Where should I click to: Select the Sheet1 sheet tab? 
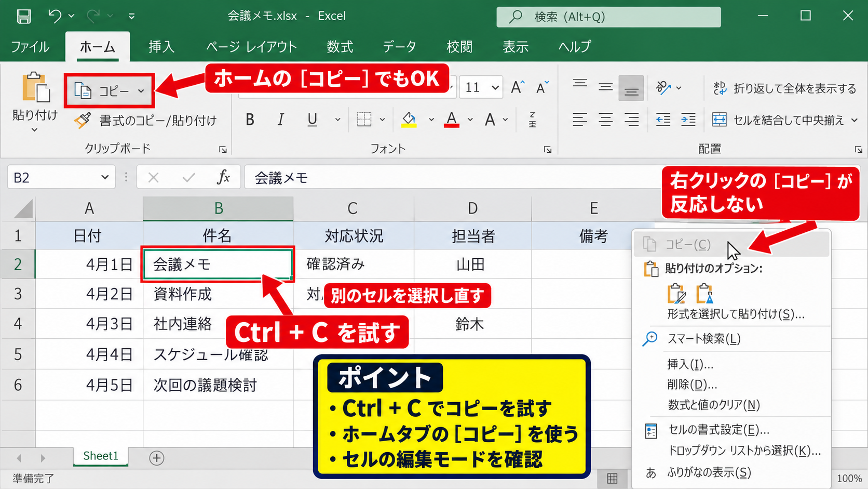(x=101, y=456)
